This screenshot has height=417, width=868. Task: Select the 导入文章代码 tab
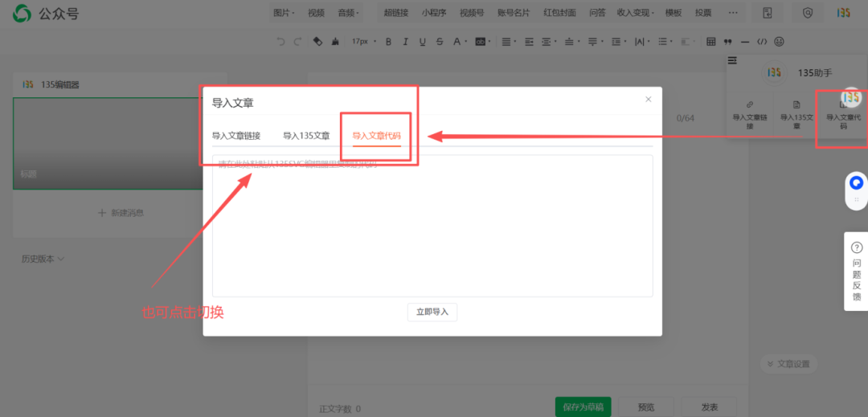click(376, 136)
